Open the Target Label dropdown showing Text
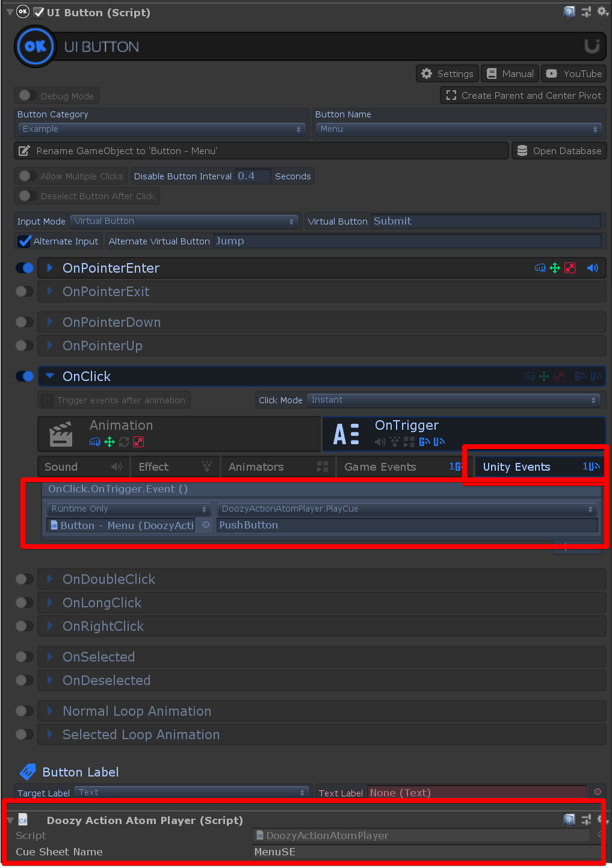612x868 pixels. (x=191, y=793)
